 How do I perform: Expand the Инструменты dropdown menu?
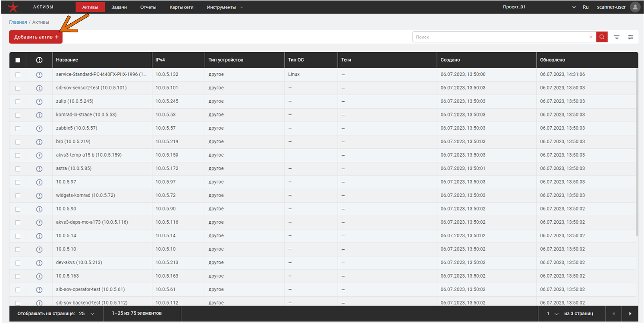[x=225, y=7]
